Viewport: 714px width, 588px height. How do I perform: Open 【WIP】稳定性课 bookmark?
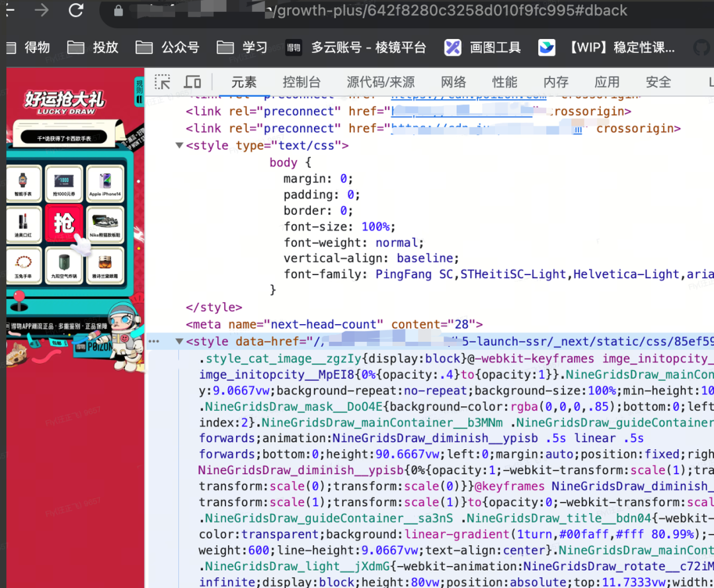pos(606,48)
